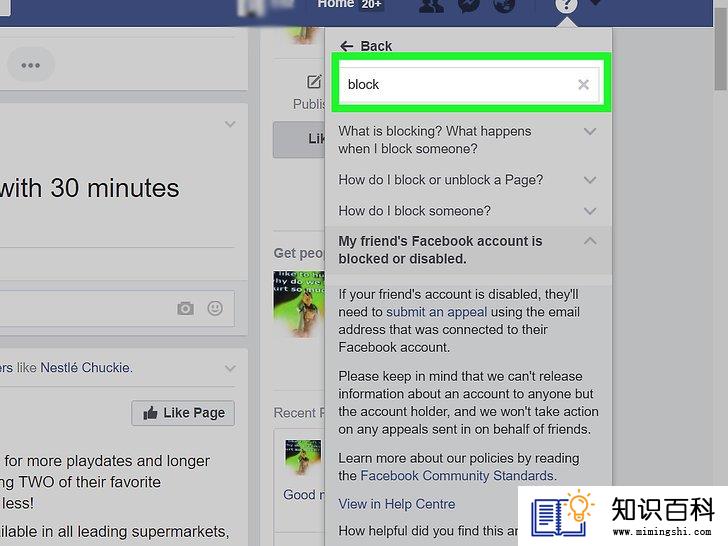
Task: Open the Messenger icon in top bar
Action: [x=468, y=6]
